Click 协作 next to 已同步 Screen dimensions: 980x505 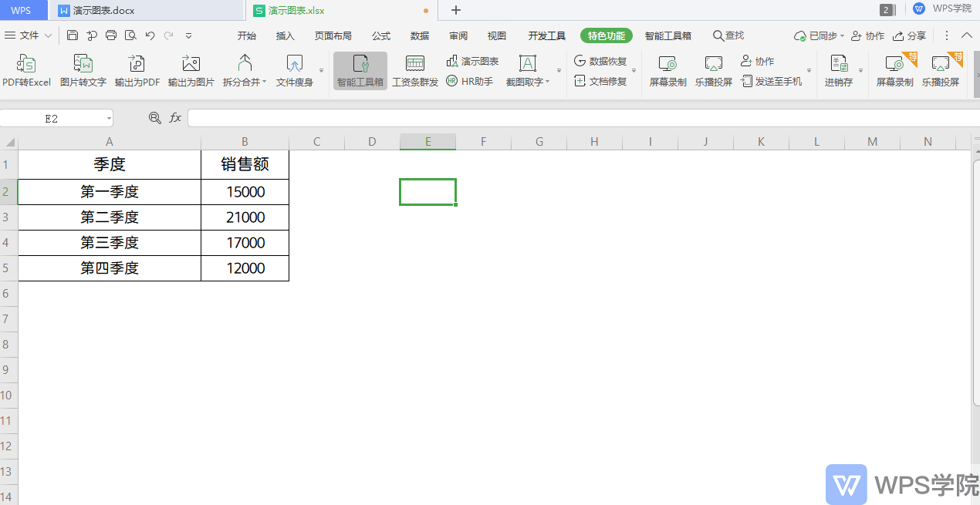pos(867,35)
